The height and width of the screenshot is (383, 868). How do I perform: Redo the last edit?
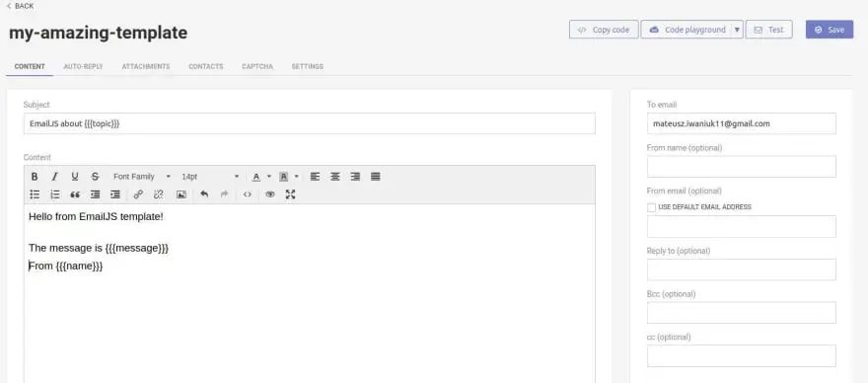[224, 194]
